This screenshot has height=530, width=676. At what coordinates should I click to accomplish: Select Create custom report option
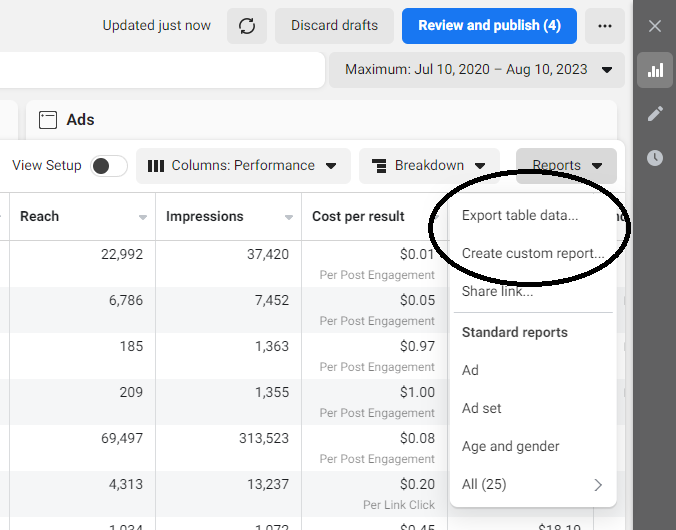pyautogui.click(x=532, y=253)
